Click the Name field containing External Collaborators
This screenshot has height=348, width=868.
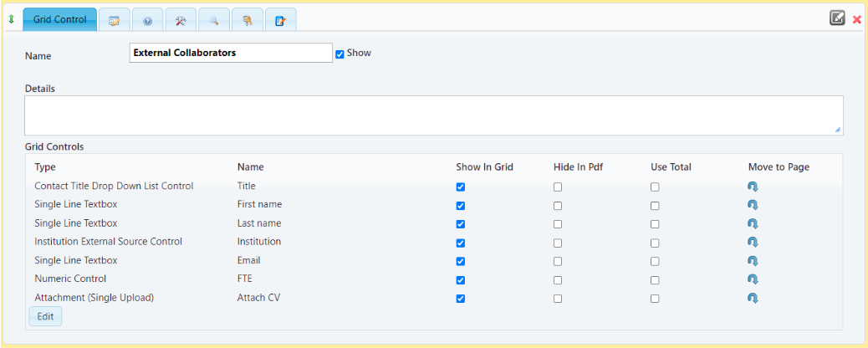coord(231,53)
